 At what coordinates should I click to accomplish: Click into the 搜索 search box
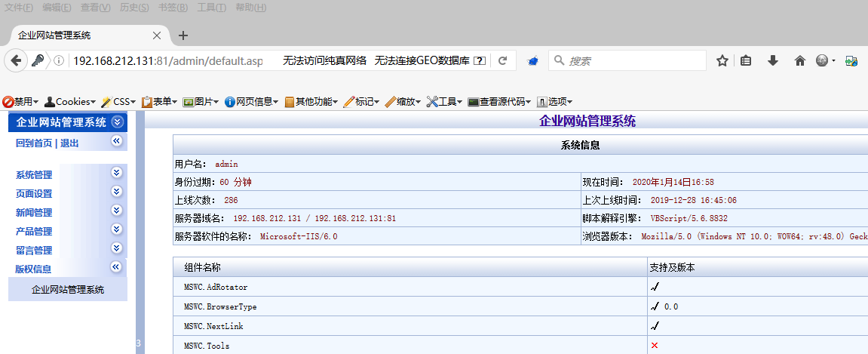(633, 61)
